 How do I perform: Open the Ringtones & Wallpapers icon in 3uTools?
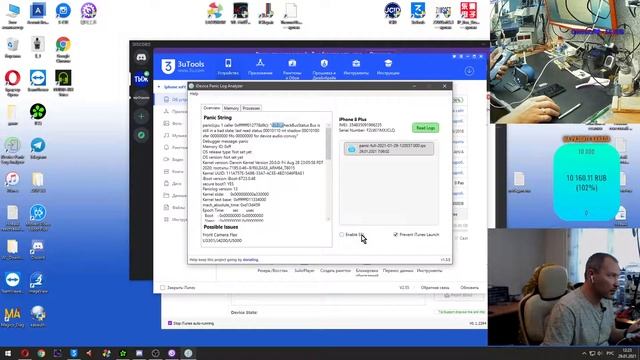coord(292,63)
